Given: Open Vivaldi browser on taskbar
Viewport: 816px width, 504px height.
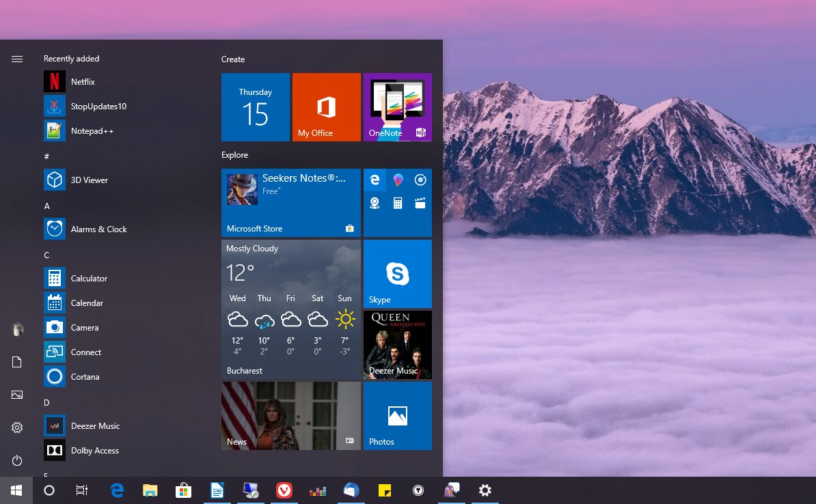Looking at the screenshot, I should tap(284, 490).
